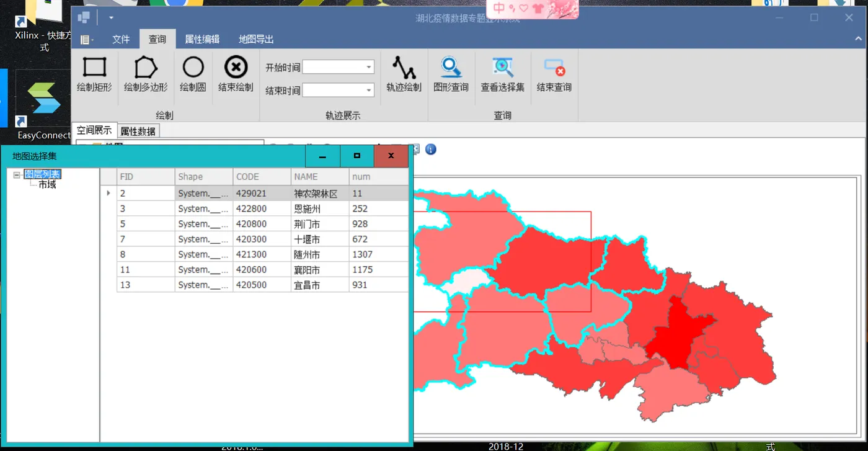Open 查看选择集 selection set viewer
Image resolution: width=868 pixels, height=451 pixels.
click(x=503, y=74)
